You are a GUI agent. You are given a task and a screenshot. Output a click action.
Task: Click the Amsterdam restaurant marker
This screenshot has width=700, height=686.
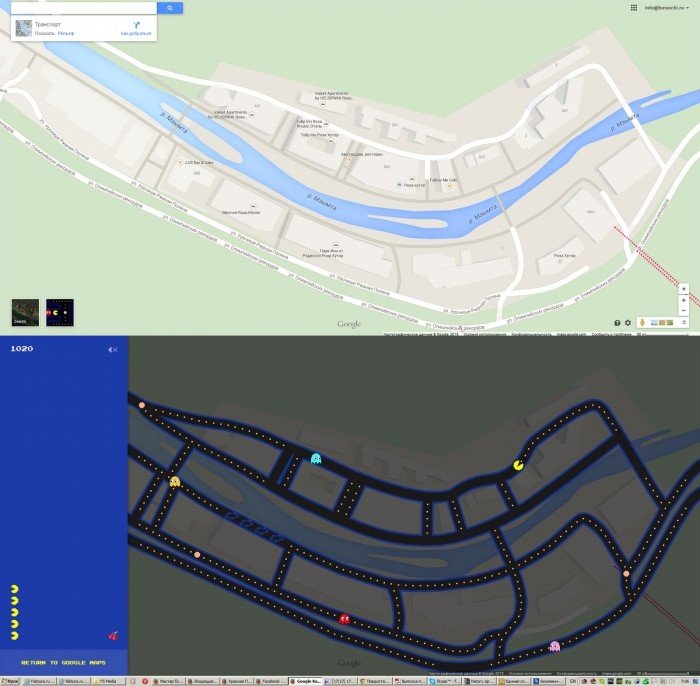point(349,160)
